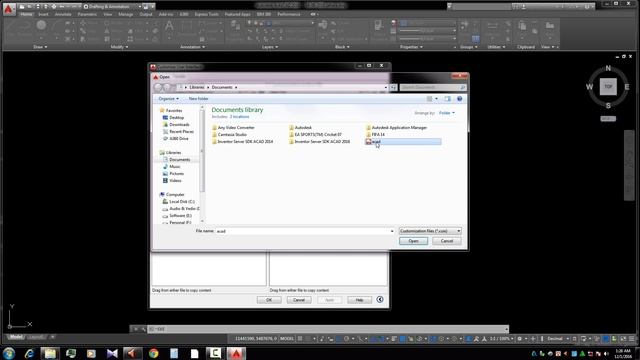
Task: Open Google Chrome from the taskbar
Action: (153, 353)
